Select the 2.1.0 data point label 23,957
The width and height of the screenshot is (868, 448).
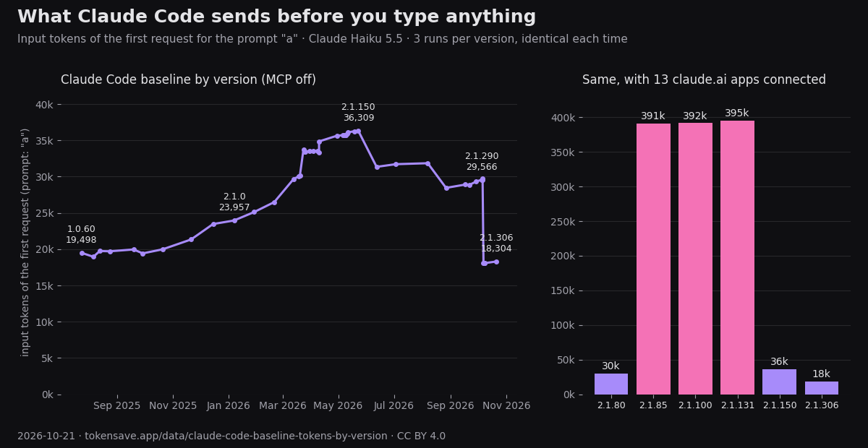[234, 202]
